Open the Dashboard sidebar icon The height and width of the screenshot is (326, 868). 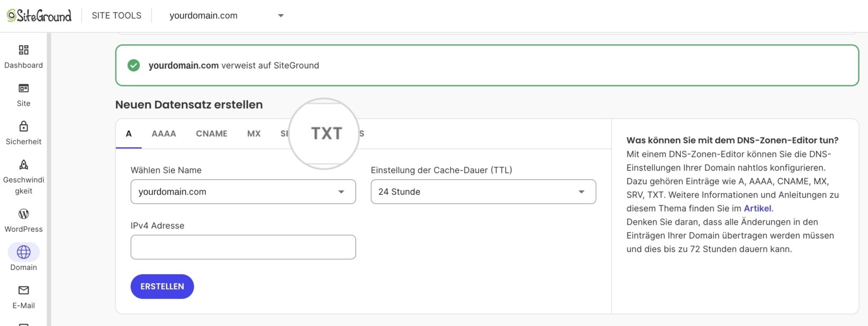(24, 50)
